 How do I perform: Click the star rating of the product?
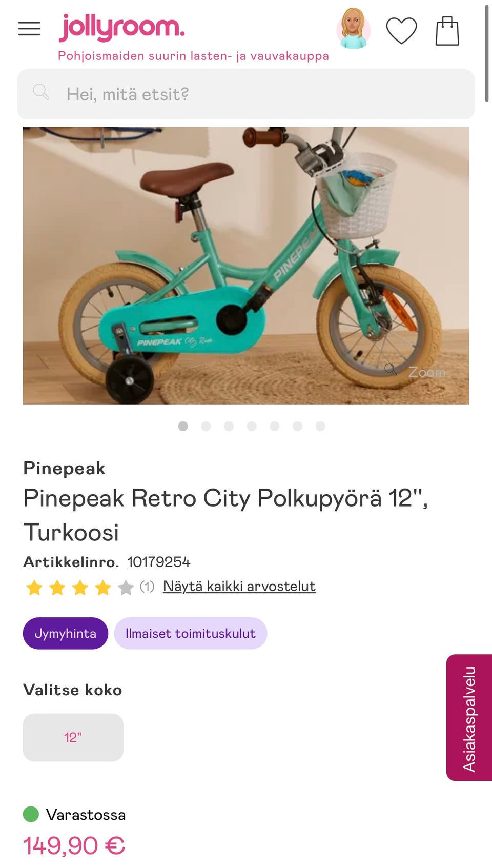click(80, 588)
